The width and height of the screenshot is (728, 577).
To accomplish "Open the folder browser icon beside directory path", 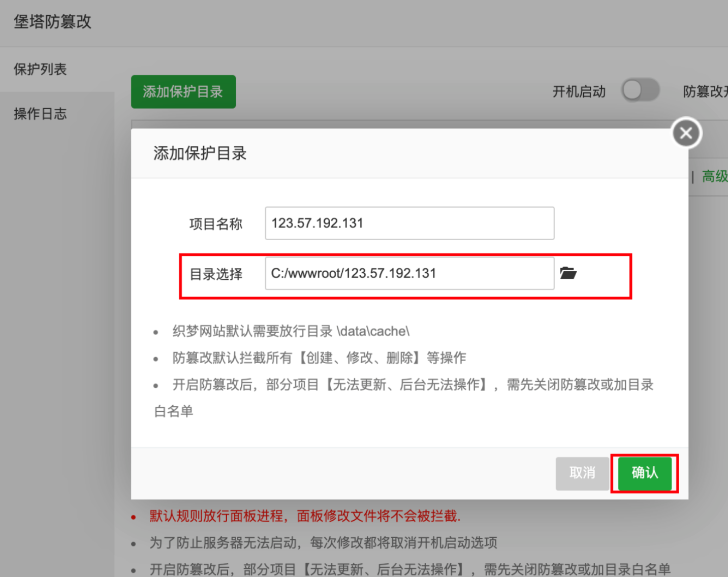I will pyautogui.click(x=568, y=273).
